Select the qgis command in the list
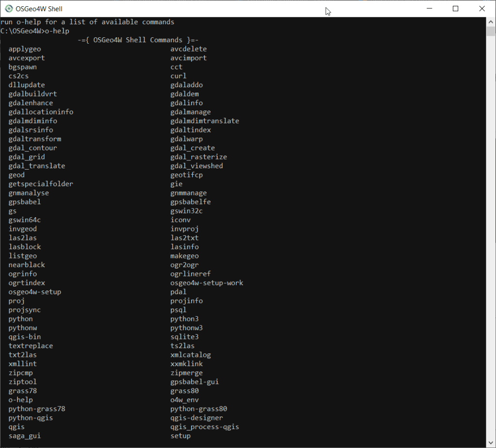This screenshot has height=448, width=496. point(16,427)
